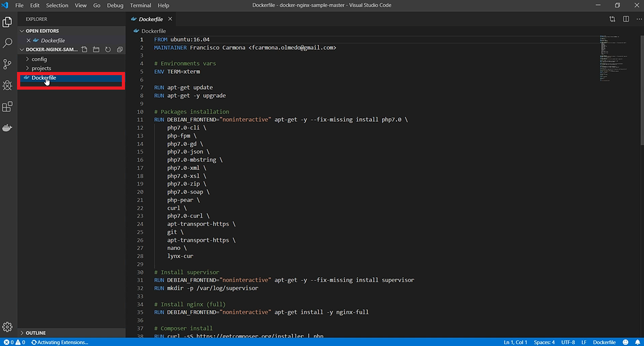Open the Help menu
This screenshot has height=346, width=644.
tap(164, 5)
